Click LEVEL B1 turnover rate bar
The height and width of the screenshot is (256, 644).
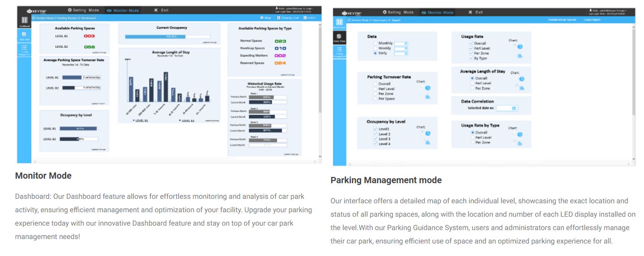(x=81, y=77)
